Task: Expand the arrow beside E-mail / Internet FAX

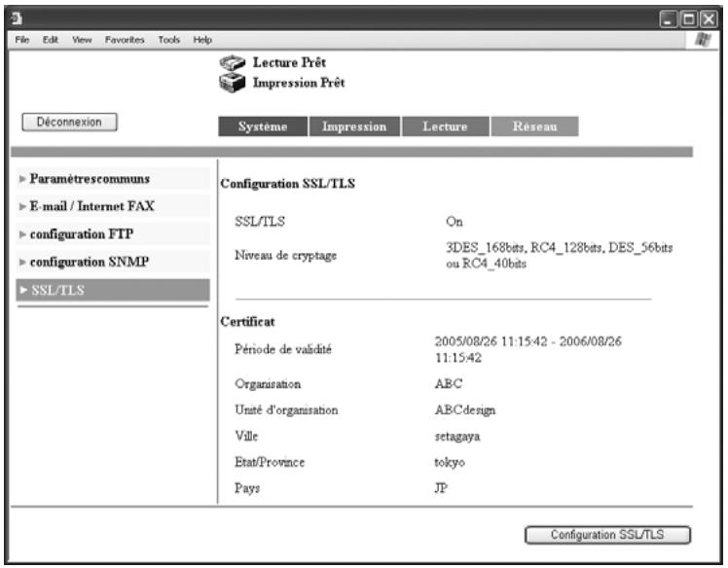Action: pos(22,206)
